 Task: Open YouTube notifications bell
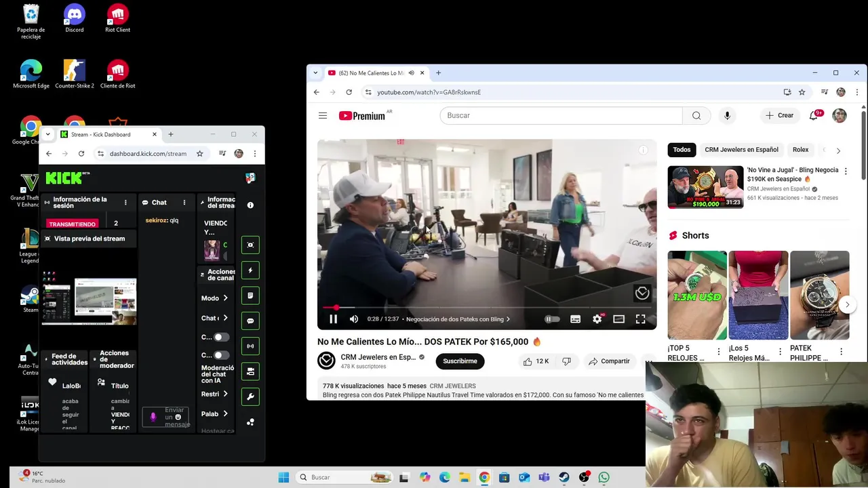pyautogui.click(x=814, y=115)
